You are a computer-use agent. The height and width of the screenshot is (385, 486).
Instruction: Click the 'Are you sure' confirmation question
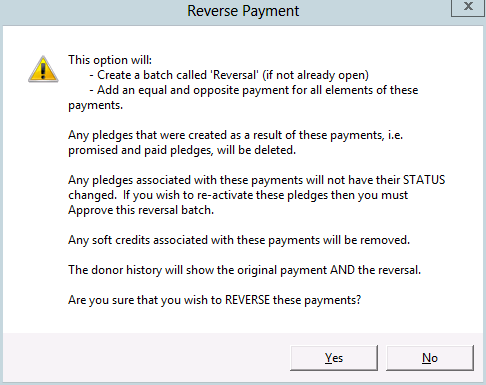pyautogui.click(x=215, y=300)
